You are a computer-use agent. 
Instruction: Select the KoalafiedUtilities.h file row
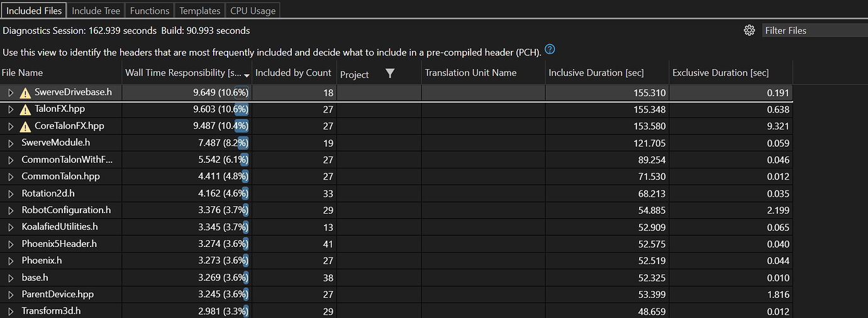click(x=396, y=227)
